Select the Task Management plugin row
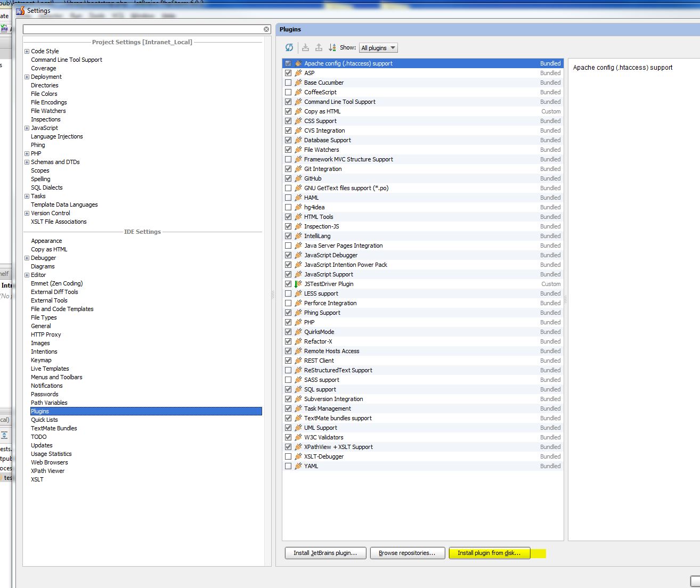The width and height of the screenshot is (700, 588). pyautogui.click(x=422, y=409)
